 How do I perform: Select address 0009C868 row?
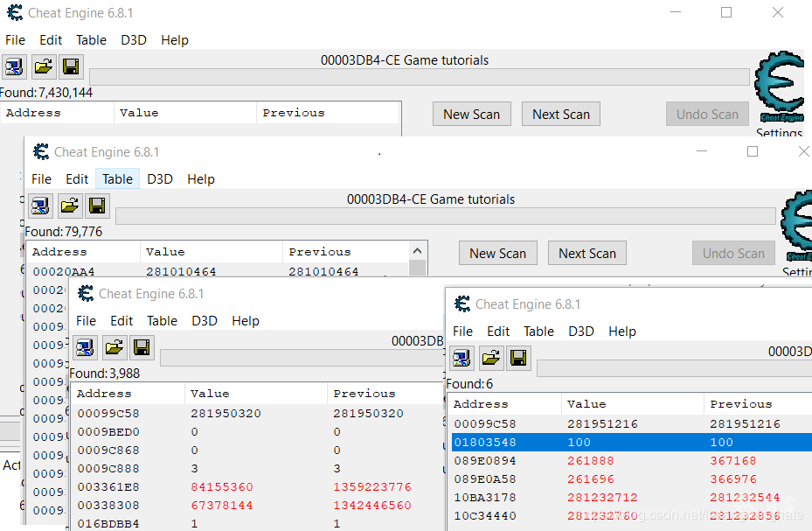click(257, 451)
